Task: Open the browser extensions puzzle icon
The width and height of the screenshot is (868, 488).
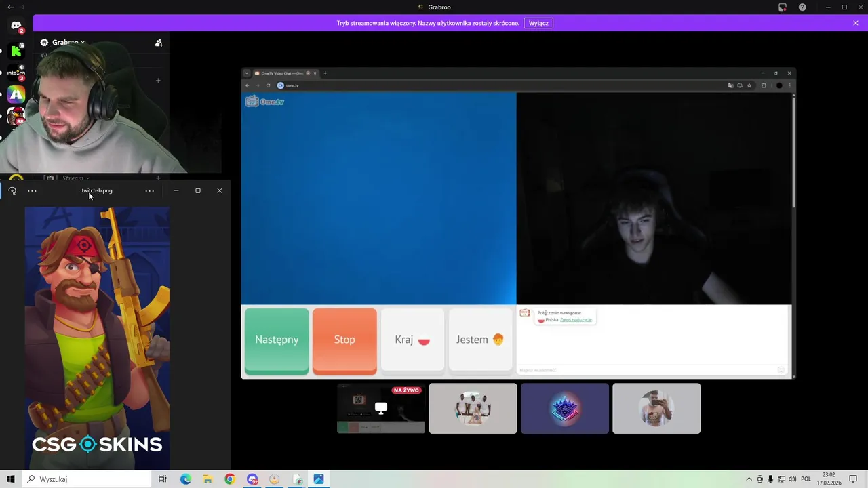Action: [764, 85]
